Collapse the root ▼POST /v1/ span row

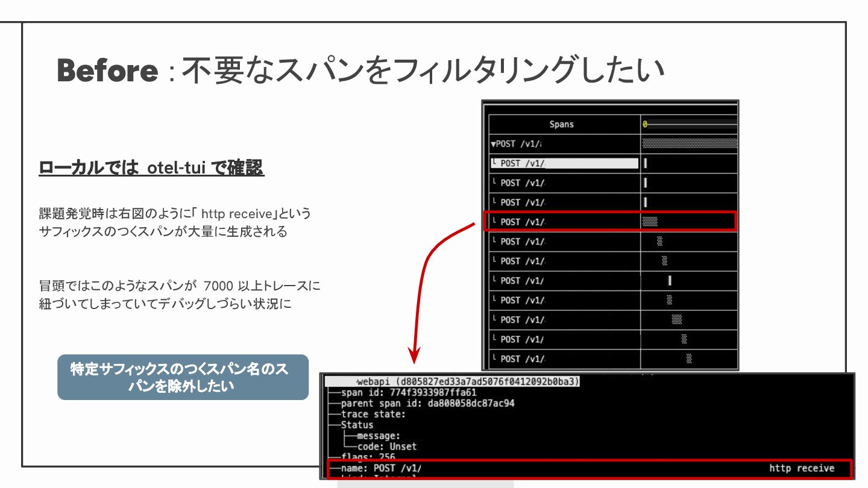[x=564, y=144]
